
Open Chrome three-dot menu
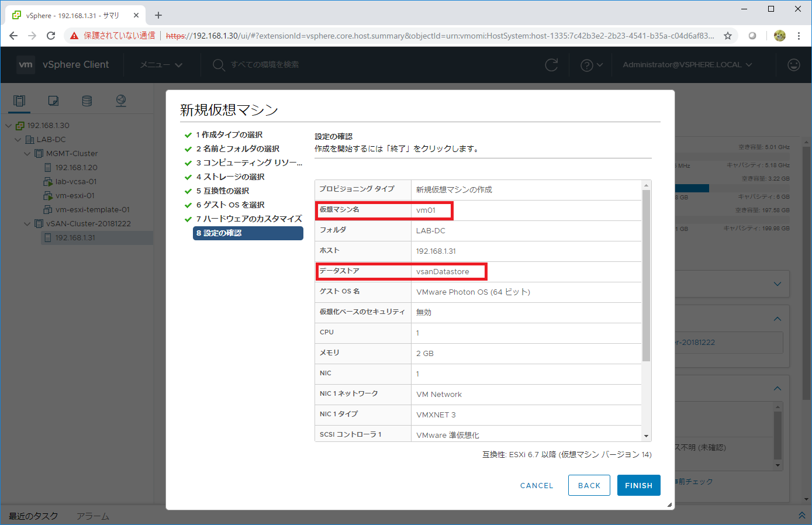799,36
